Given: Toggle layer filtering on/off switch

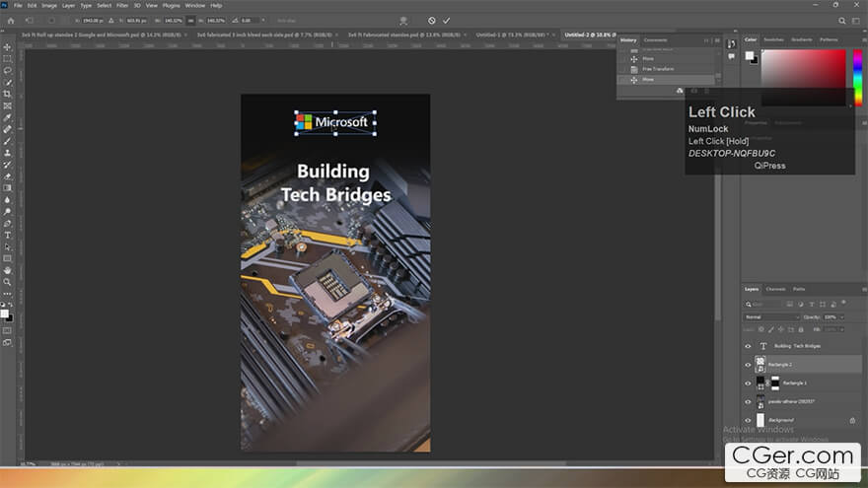Looking at the screenshot, I should [843, 303].
